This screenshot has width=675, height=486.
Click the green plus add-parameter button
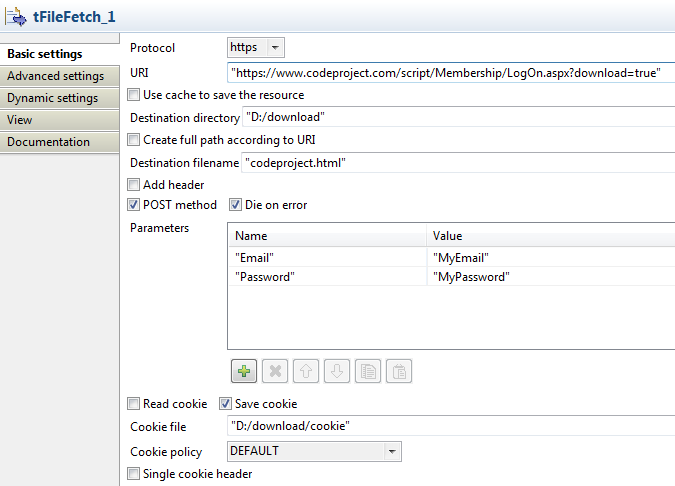[x=243, y=371]
